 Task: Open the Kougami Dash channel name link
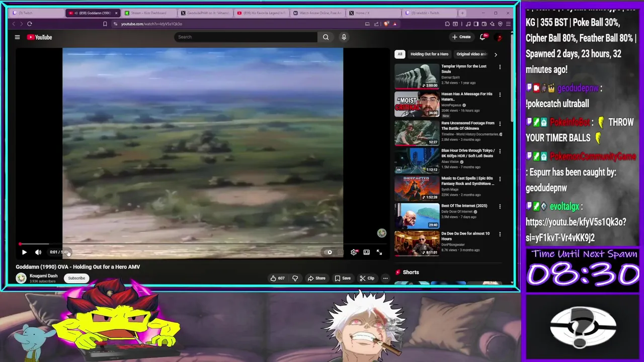(44, 276)
